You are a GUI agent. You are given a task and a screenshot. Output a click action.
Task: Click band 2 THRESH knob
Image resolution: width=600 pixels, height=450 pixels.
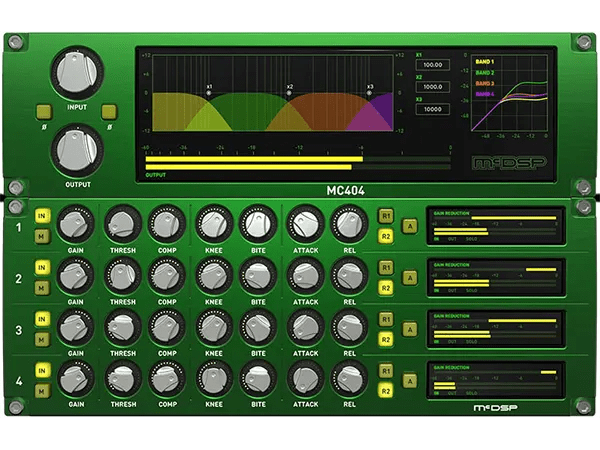click(123, 276)
